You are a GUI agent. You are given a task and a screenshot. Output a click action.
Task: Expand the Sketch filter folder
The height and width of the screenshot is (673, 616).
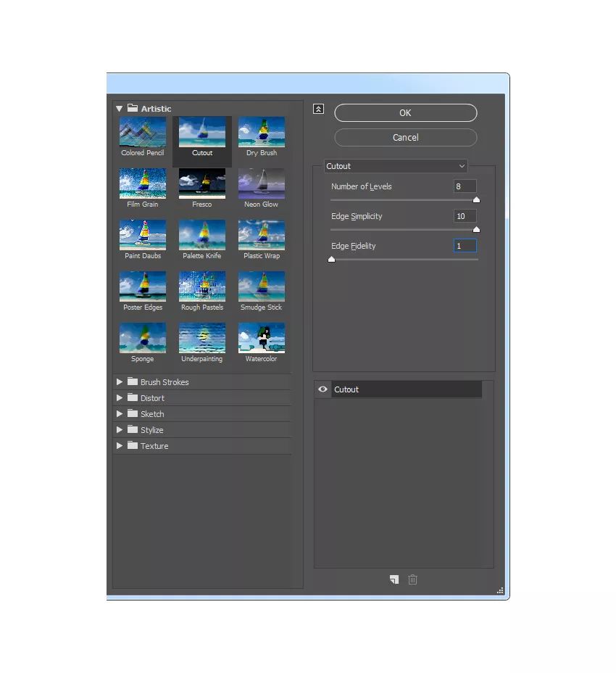pyautogui.click(x=120, y=413)
